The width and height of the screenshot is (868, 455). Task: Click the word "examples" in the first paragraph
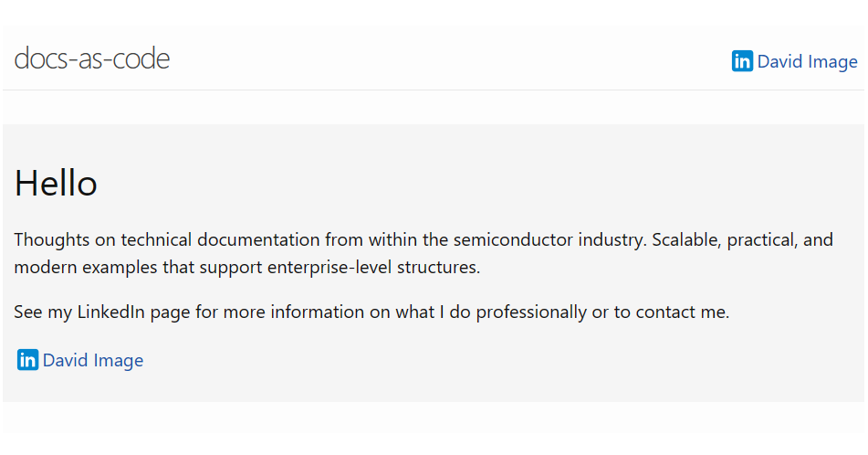tap(120, 268)
